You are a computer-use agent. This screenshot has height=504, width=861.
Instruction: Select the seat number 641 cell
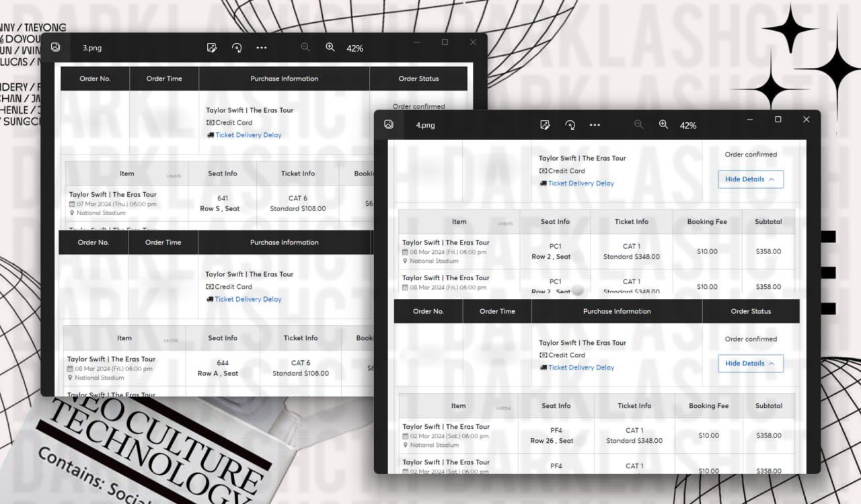[223, 198]
